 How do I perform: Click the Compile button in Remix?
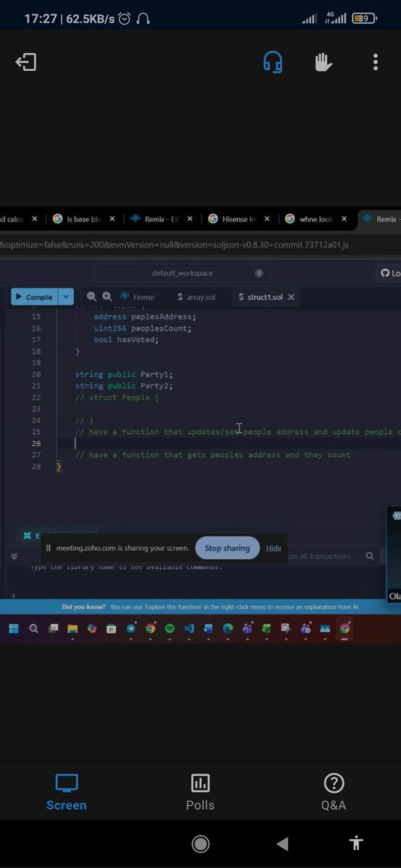pos(34,297)
